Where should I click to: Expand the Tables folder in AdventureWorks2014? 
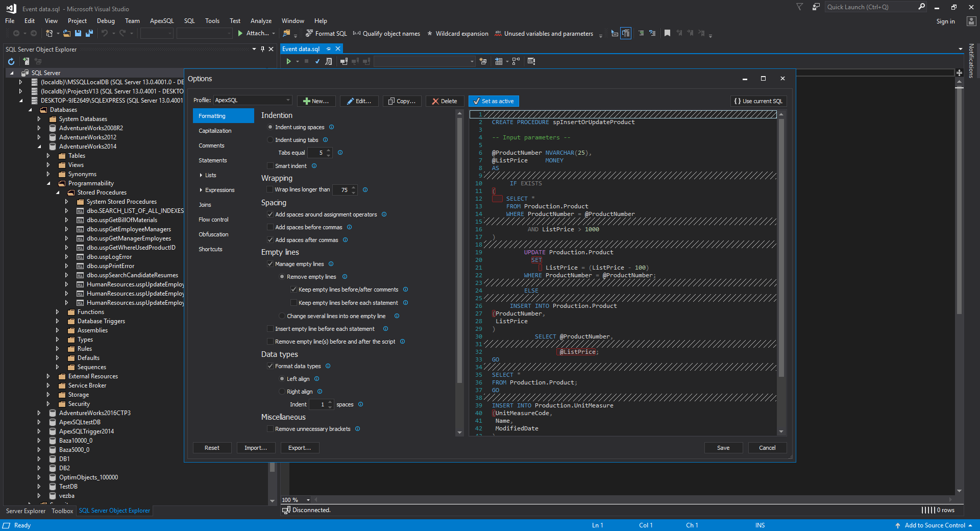click(x=48, y=156)
